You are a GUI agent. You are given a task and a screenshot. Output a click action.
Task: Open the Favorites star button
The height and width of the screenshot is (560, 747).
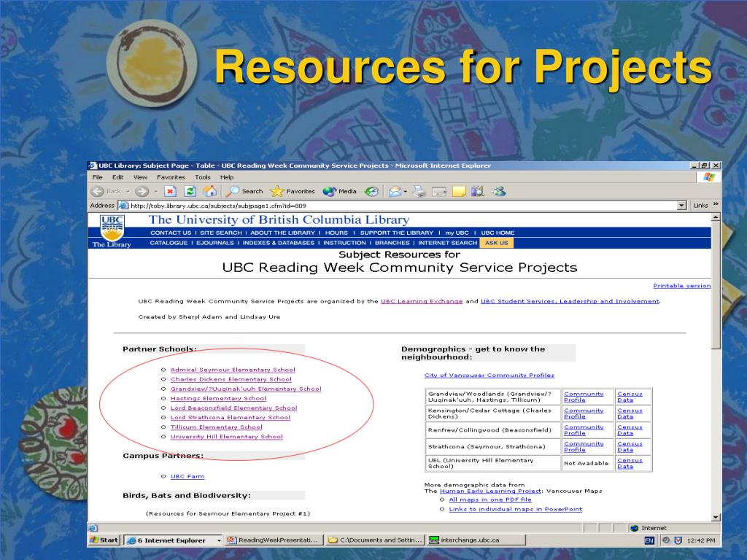[x=292, y=192]
